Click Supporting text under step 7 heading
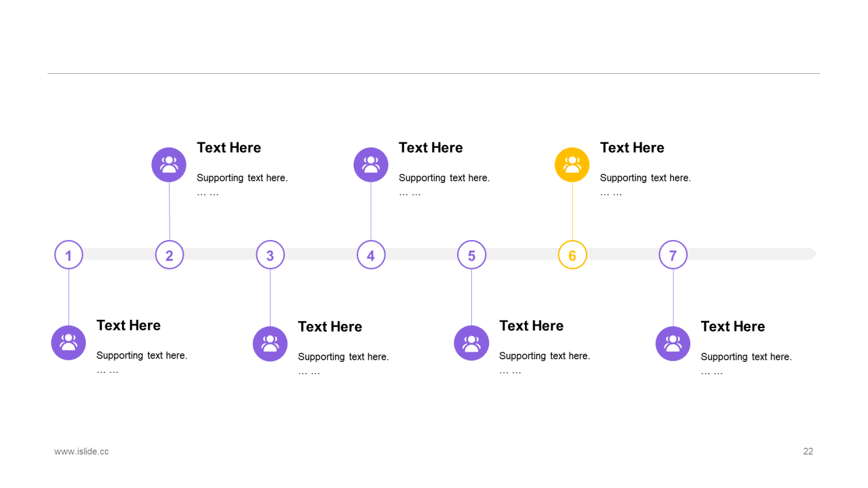Viewport: 868px width, 488px height. click(746, 357)
